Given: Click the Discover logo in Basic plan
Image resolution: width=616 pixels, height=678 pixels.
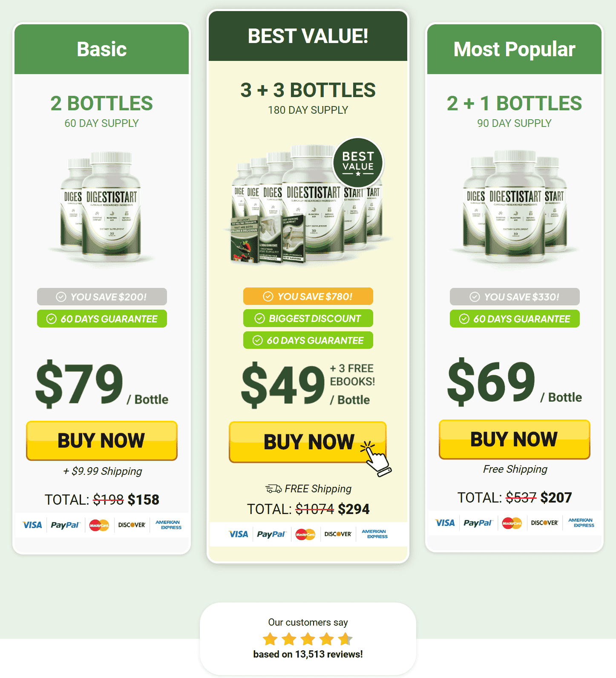Looking at the screenshot, I should point(132,525).
